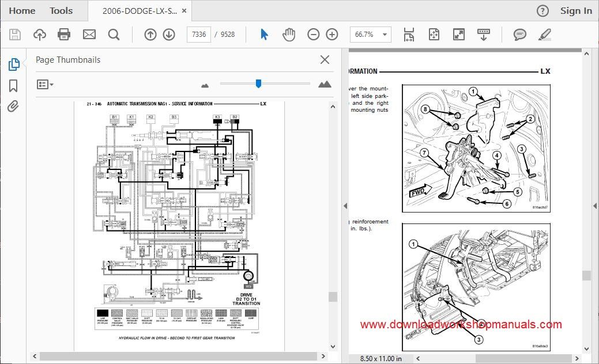Expand the right tools pane arrow
599x364 pixels.
point(595,206)
